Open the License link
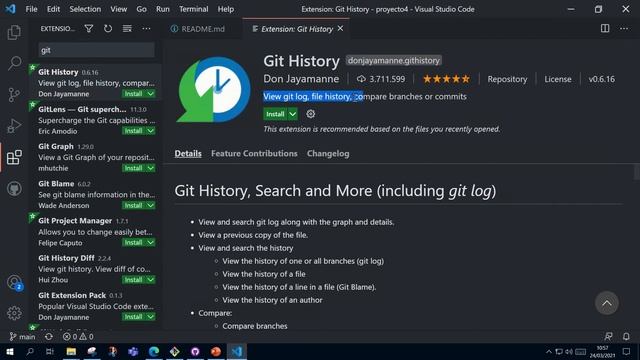Screen dimensions: 640x360 pyautogui.click(x=558, y=79)
